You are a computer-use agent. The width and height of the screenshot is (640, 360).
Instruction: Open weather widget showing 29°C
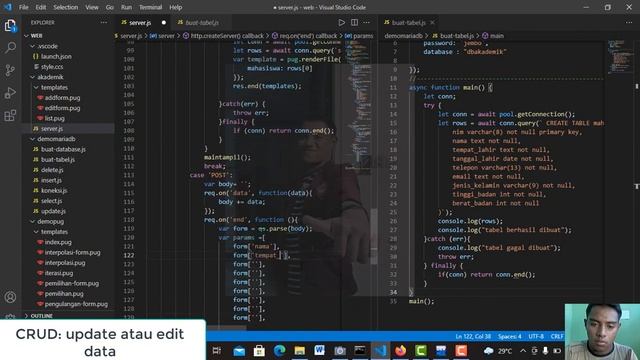click(498, 351)
